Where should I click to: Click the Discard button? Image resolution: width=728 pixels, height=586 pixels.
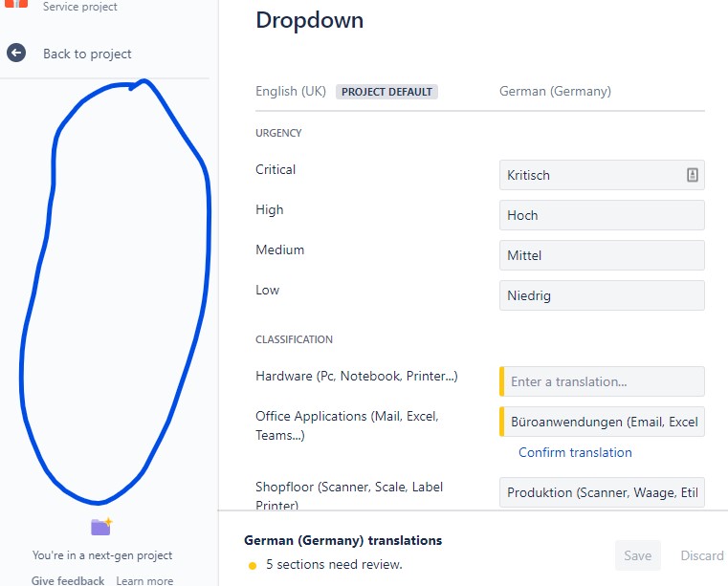pos(701,555)
